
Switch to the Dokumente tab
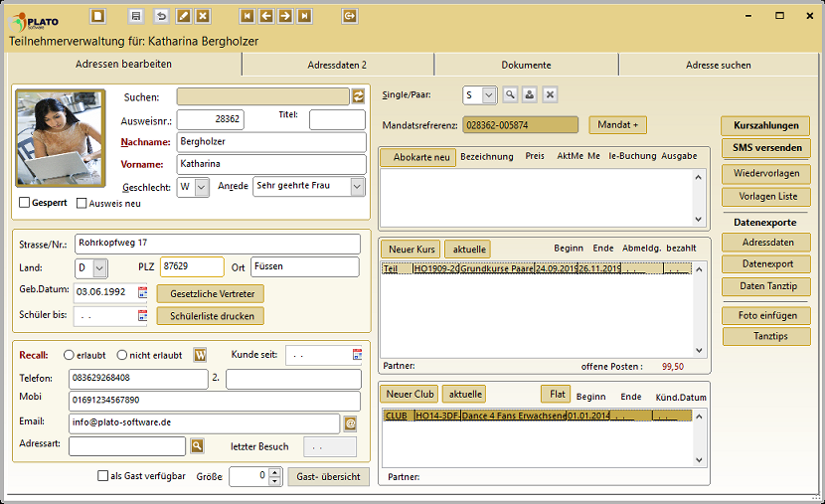tap(526, 65)
